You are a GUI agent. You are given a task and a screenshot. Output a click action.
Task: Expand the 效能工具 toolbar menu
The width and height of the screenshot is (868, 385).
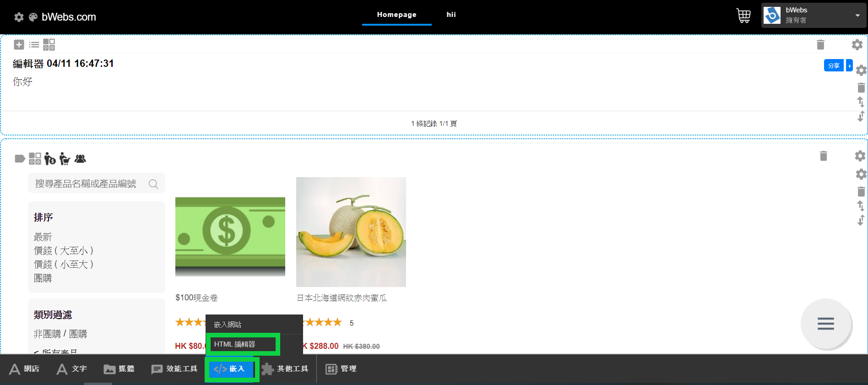pyautogui.click(x=174, y=369)
